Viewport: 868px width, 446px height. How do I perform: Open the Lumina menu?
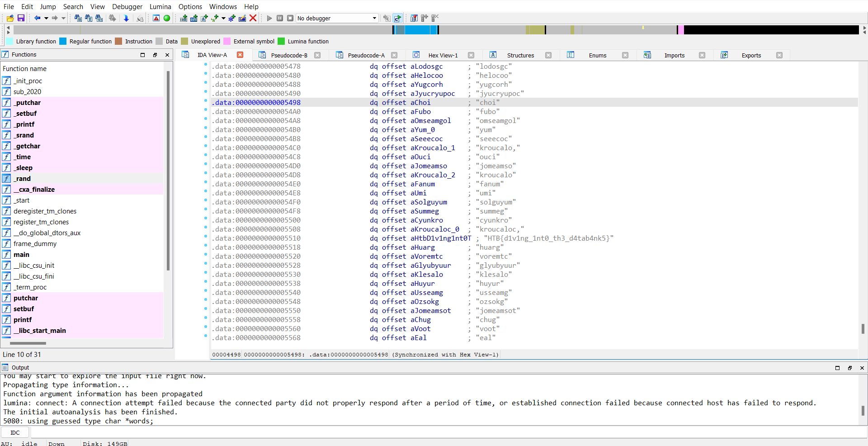pos(160,6)
